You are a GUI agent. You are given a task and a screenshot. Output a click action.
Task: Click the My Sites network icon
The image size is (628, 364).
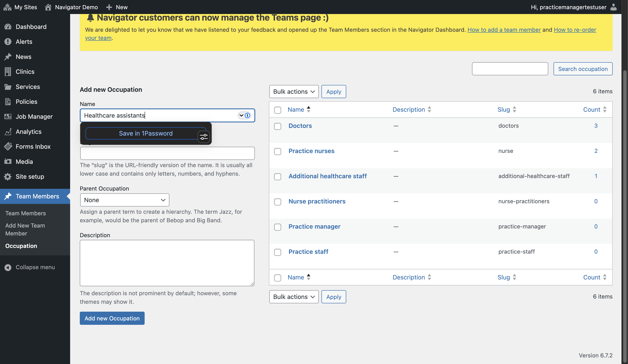pos(7,7)
